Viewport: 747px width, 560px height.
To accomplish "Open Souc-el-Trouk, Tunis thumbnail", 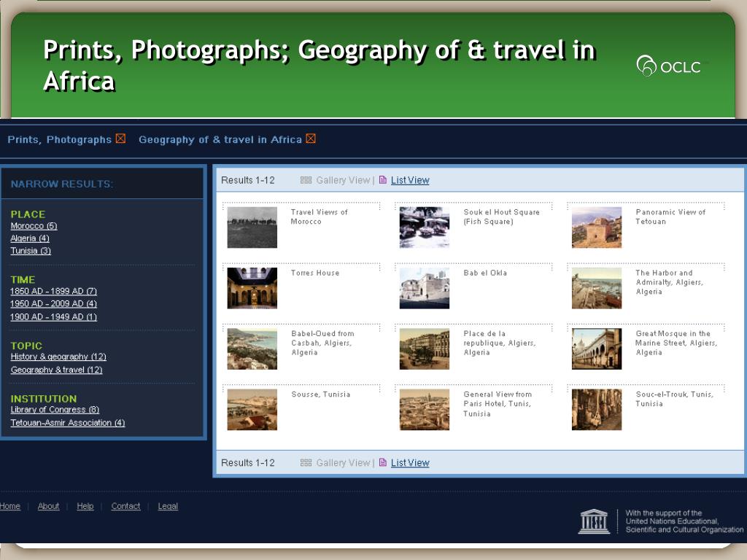I will [597, 410].
